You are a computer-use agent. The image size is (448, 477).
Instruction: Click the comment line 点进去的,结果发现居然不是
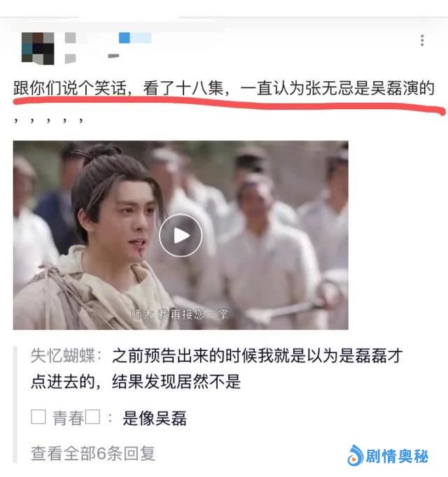136,381
